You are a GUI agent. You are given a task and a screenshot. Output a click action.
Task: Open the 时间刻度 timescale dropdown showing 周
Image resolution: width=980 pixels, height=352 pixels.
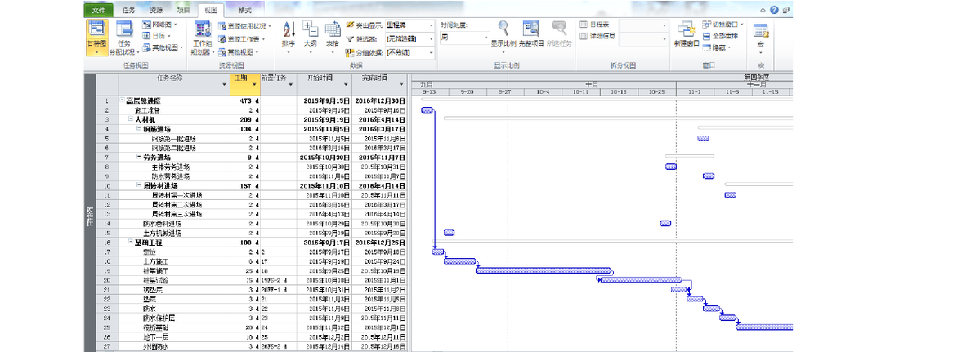pos(486,38)
